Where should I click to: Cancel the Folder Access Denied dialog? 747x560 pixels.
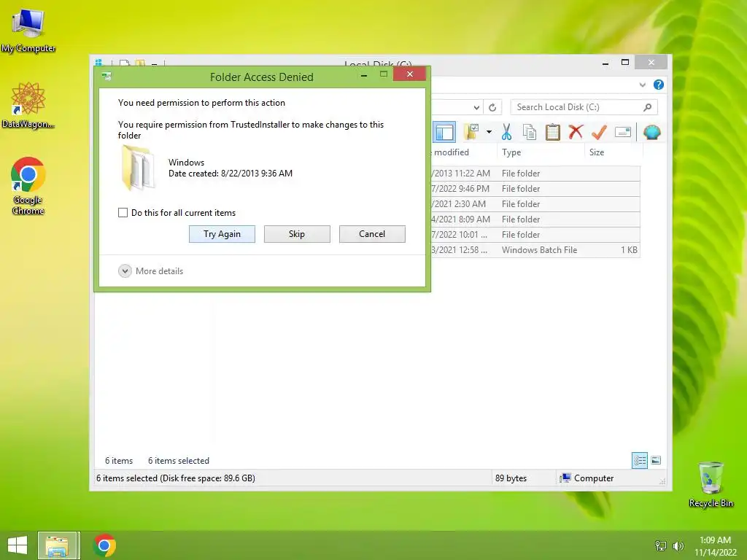(x=372, y=234)
